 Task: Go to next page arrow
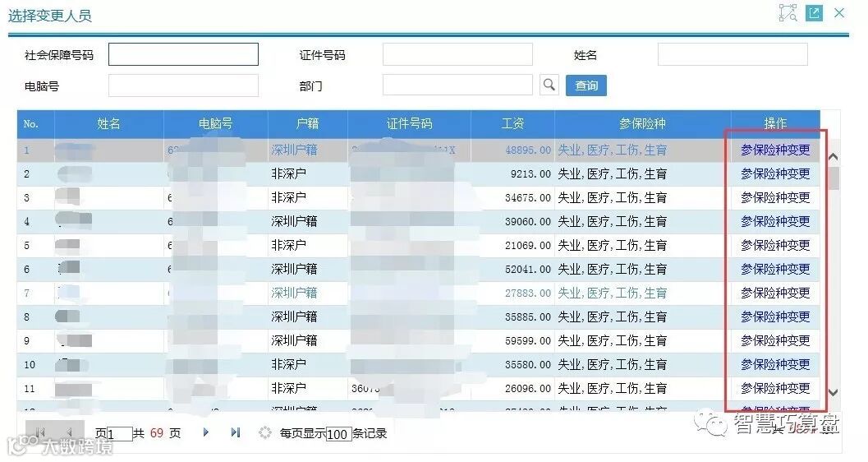pos(206,432)
